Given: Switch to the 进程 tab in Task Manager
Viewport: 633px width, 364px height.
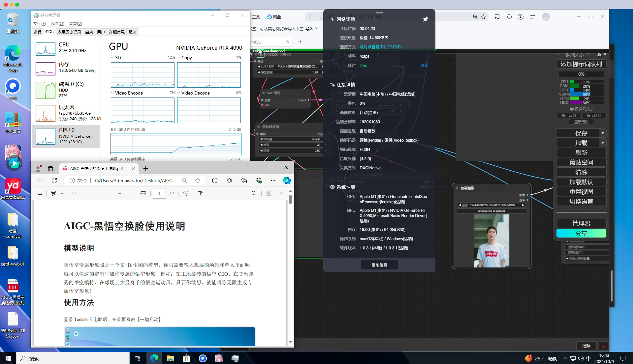Looking at the screenshot, I should pos(38,32).
